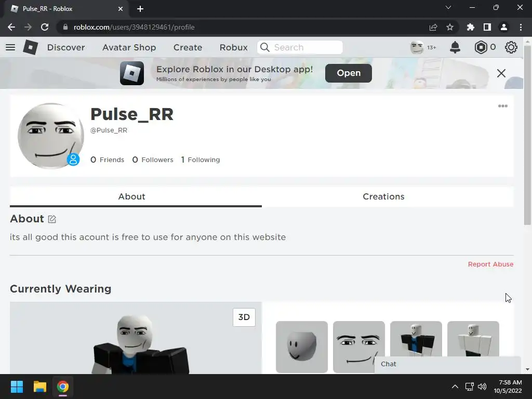Open the Robux balance icon
This screenshot has height=399, width=532.
pyautogui.click(x=481, y=47)
